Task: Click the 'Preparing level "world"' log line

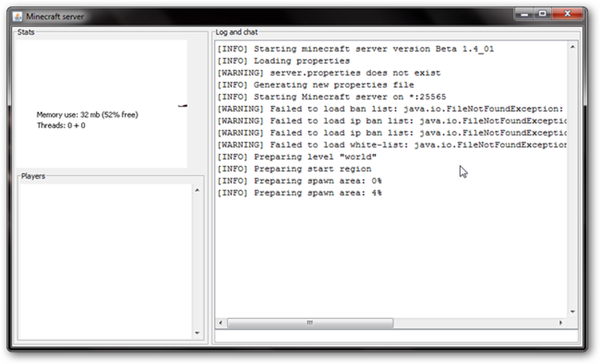Action: click(297, 157)
